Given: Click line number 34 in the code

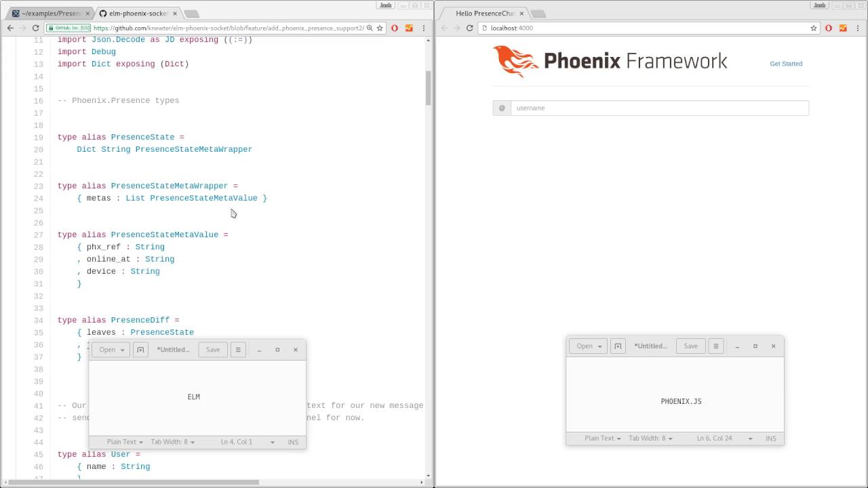Looking at the screenshot, I should (39, 321).
